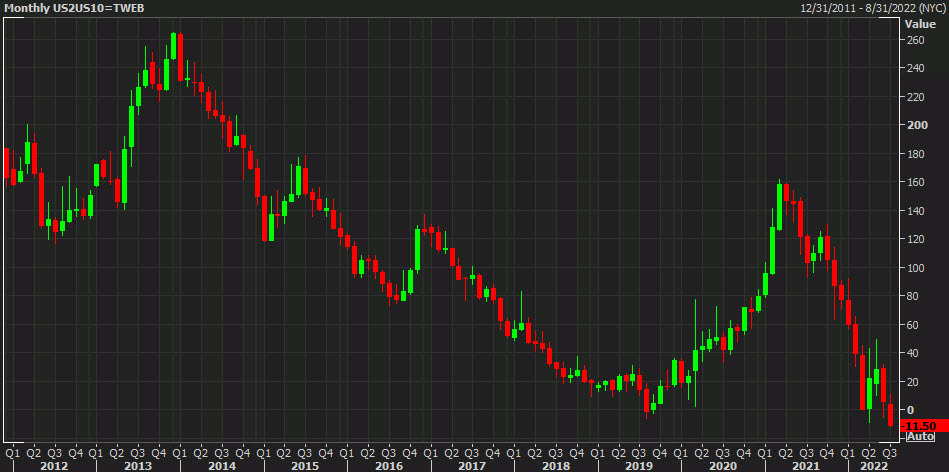This screenshot has height=472, width=949.
Task: Select the 2012 year label on time axis
Action: [53, 465]
